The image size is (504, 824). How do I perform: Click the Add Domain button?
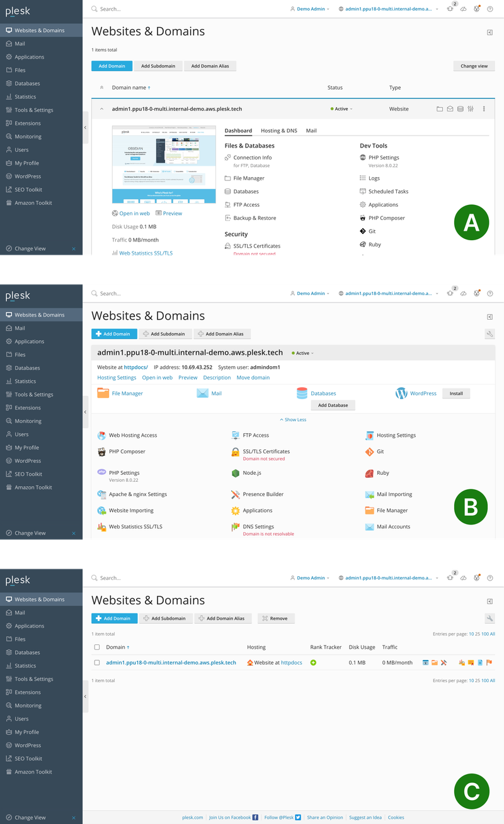click(x=112, y=66)
